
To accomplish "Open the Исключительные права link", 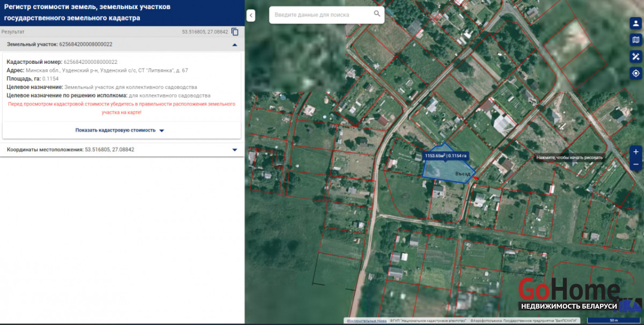I will coord(367,321).
